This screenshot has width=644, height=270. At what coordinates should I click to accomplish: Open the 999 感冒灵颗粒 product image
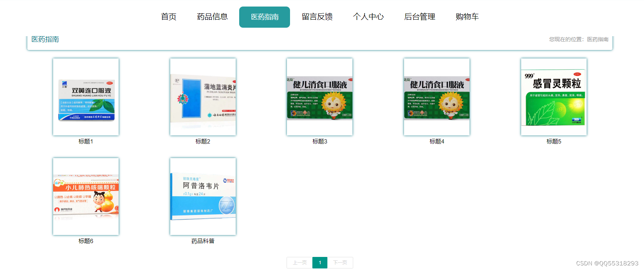pyautogui.click(x=554, y=97)
